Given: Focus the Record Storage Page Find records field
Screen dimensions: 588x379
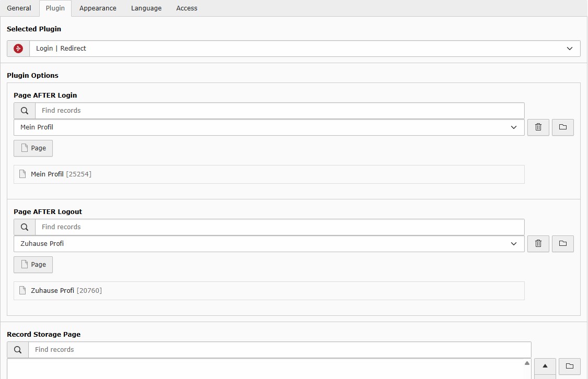Looking at the screenshot, I should pos(280,350).
